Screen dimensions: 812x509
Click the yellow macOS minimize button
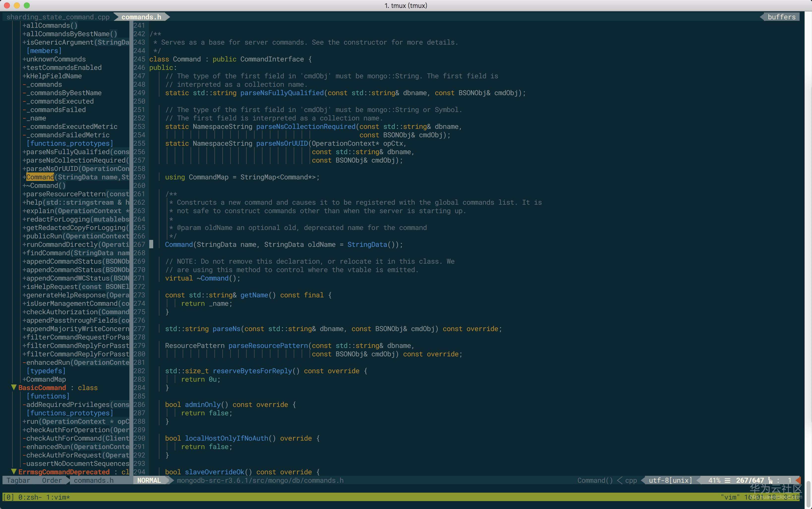pos(17,5)
